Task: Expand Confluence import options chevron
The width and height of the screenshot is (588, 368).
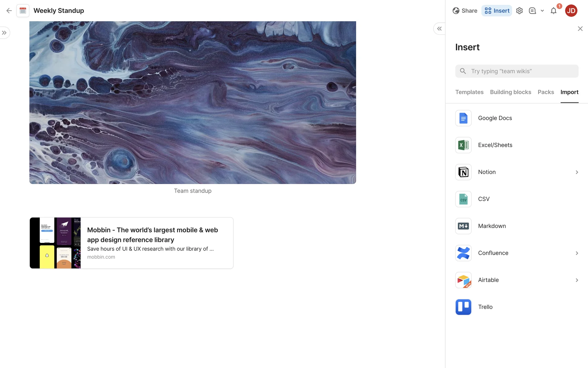Action: (x=577, y=253)
